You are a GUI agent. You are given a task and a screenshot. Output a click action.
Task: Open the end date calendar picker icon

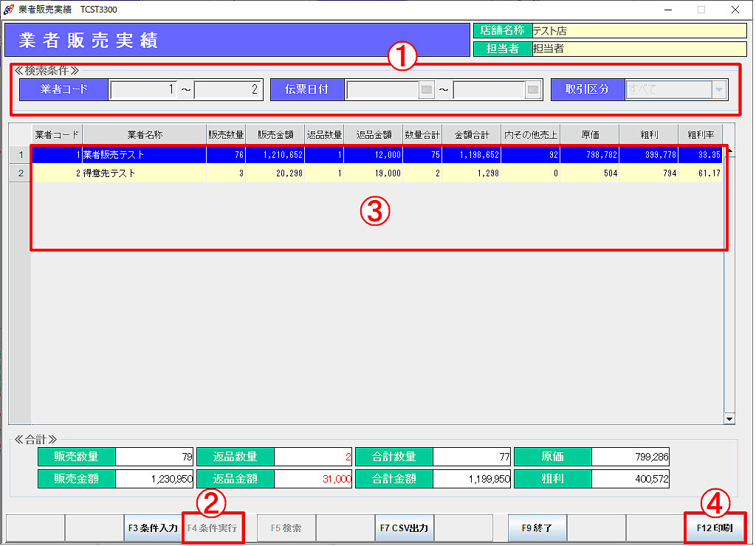pos(533,90)
